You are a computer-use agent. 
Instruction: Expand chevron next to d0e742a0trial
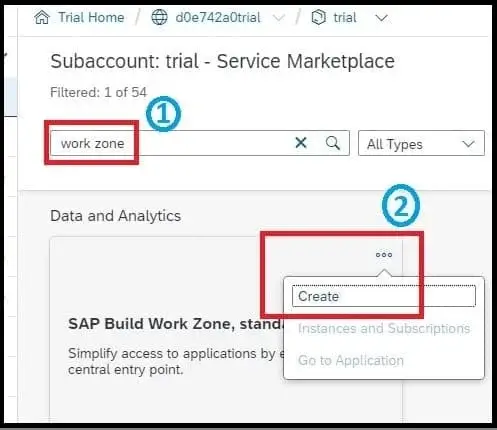point(279,17)
